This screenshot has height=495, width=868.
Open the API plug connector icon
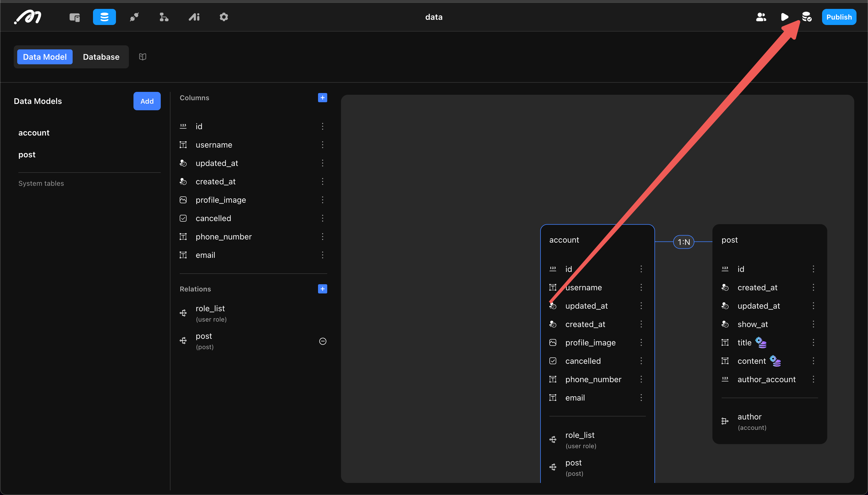pos(134,17)
